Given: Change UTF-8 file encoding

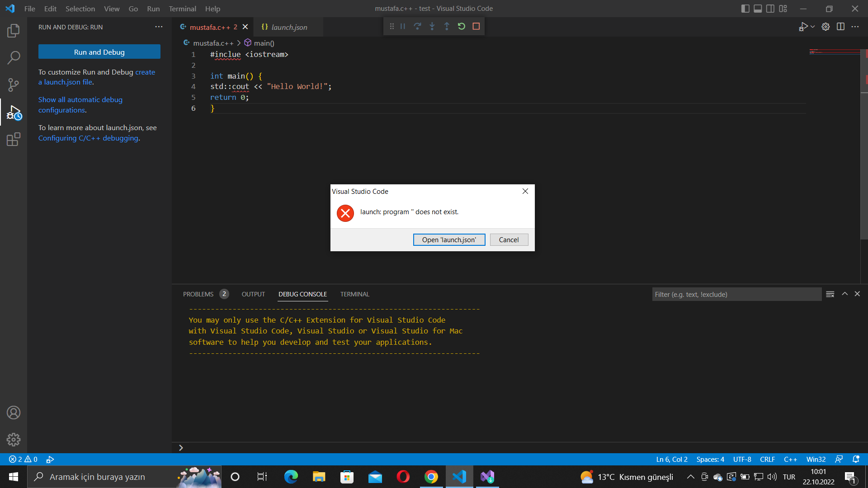Looking at the screenshot, I should click(742, 459).
